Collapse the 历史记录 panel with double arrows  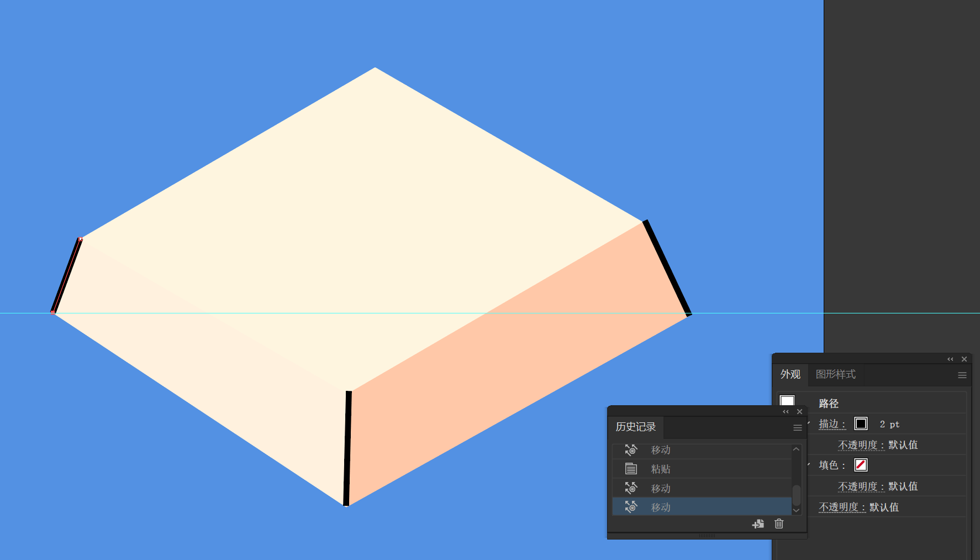pyautogui.click(x=786, y=412)
